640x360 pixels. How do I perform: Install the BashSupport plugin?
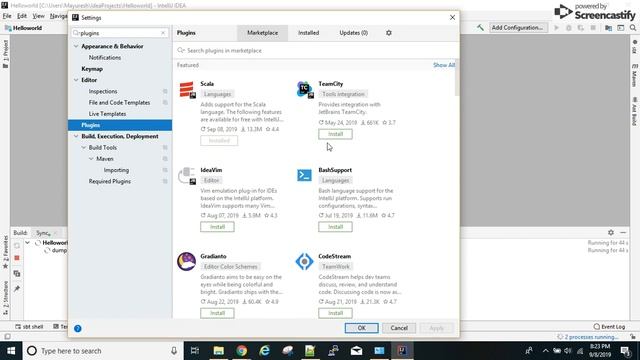(336, 227)
